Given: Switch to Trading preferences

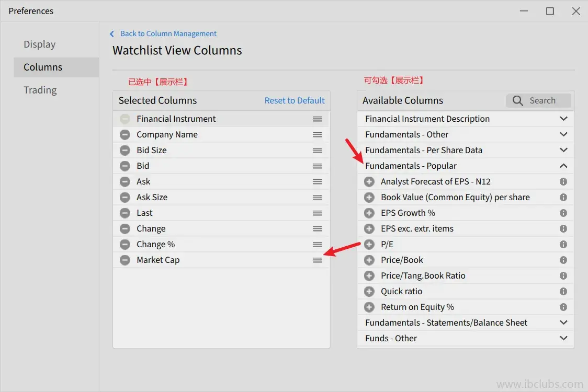Looking at the screenshot, I should [40, 90].
